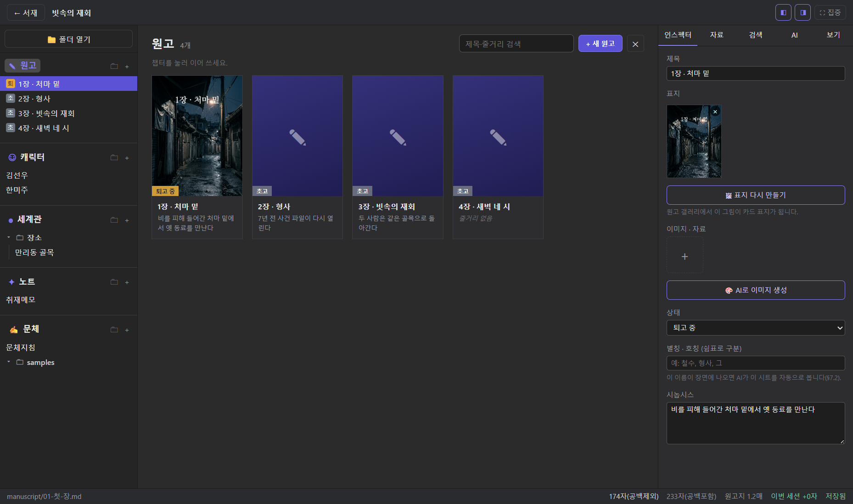Switch to the 자료 tab
The width and height of the screenshot is (853, 504).
coord(717,35)
